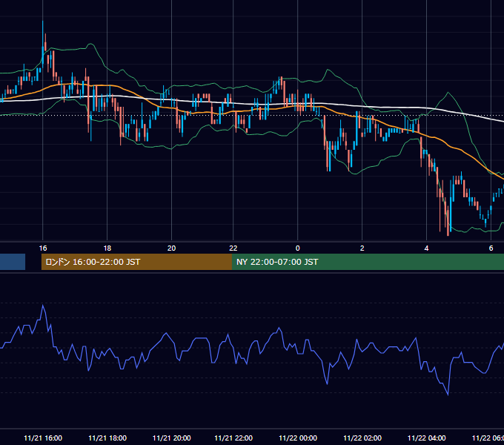Click hour label 18 under price chart

click(x=107, y=248)
